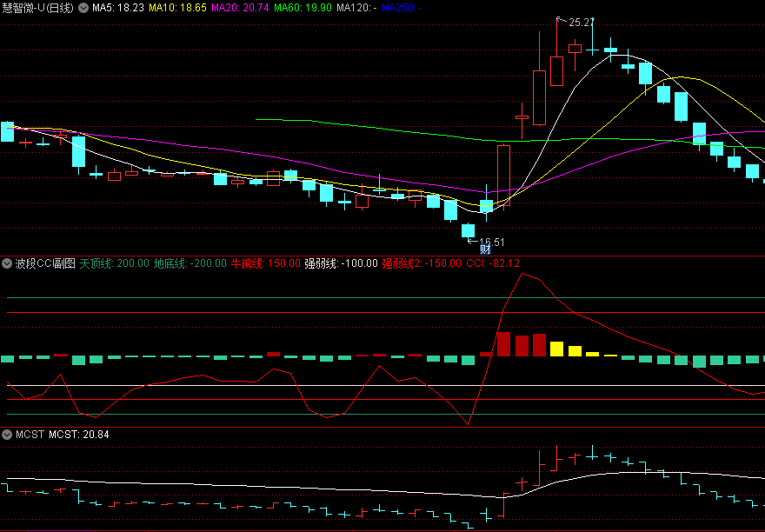This screenshot has width=765, height=532.
Task: Click the first yellow bar in CCI histogram
Action: [556, 349]
